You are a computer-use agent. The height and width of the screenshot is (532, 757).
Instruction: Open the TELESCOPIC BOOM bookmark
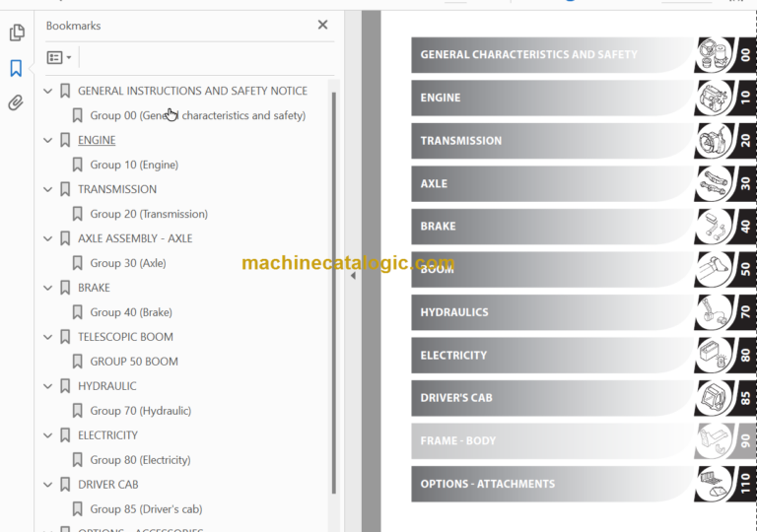click(x=125, y=337)
